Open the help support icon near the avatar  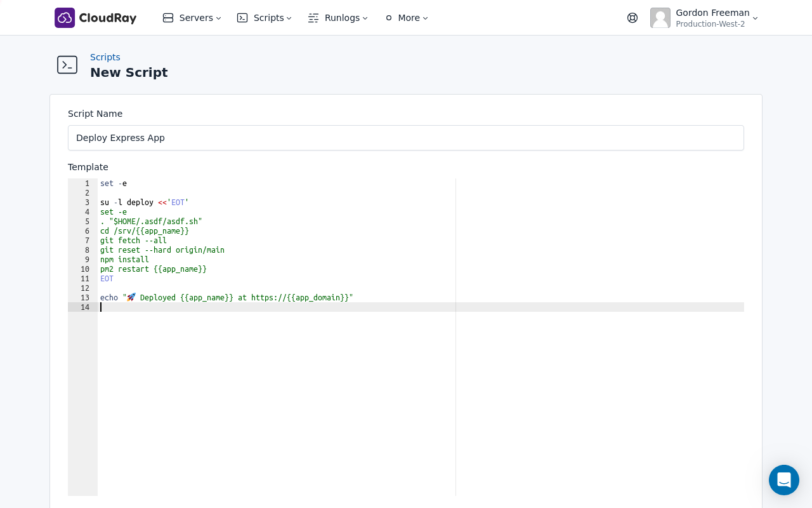(x=632, y=18)
